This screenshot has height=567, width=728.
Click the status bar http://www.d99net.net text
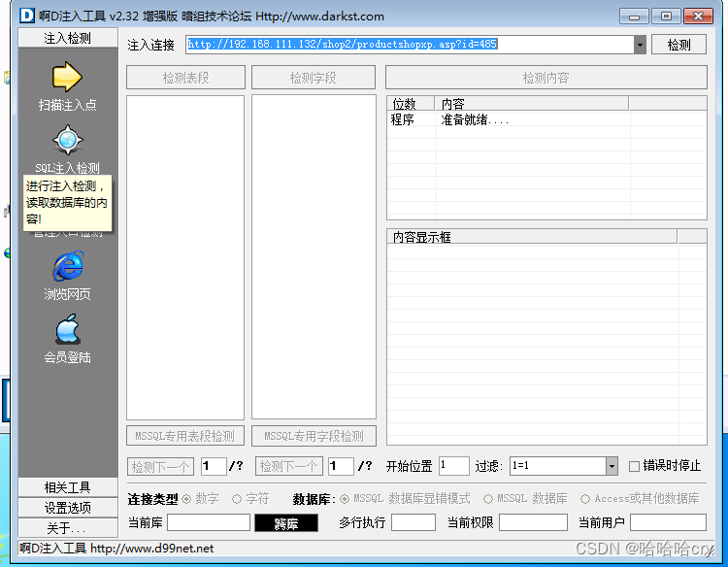click(151, 549)
